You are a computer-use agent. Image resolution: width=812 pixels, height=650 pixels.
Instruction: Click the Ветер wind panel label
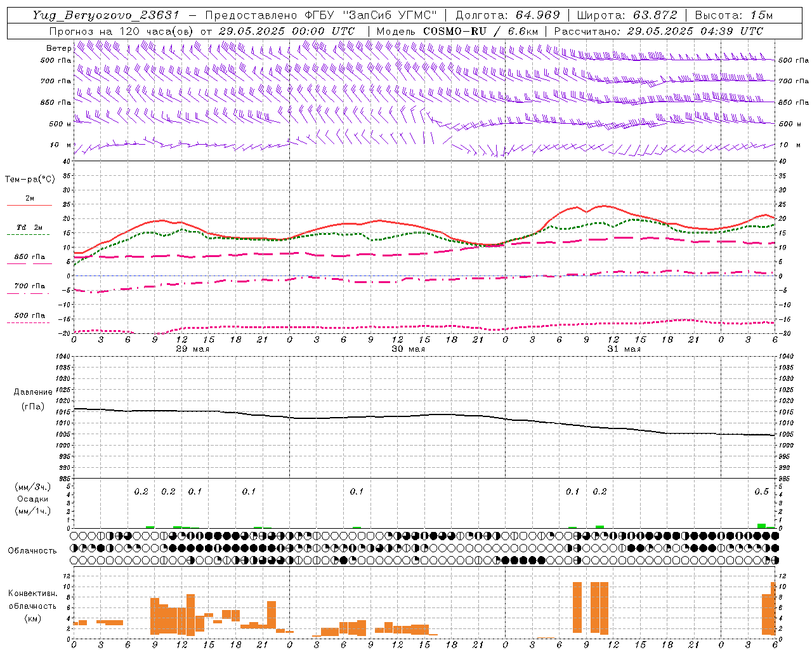[58, 48]
